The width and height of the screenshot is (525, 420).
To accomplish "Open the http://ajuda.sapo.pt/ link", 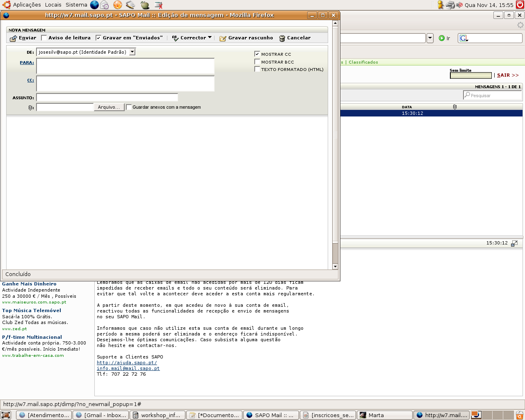I will click(127, 363).
